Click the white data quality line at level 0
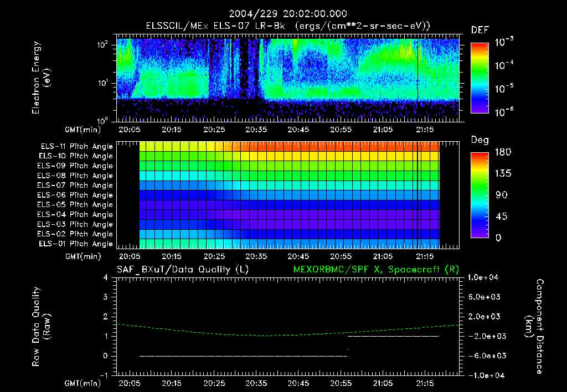This screenshot has height=392, width=567. coord(244,356)
